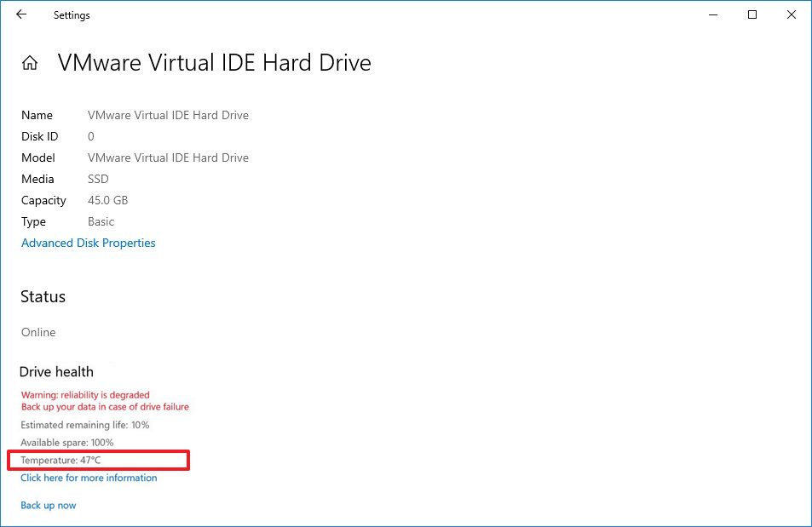Go back with the arrow icon
The height and width of the screenshot is (527, 812).
click(21, 14)
